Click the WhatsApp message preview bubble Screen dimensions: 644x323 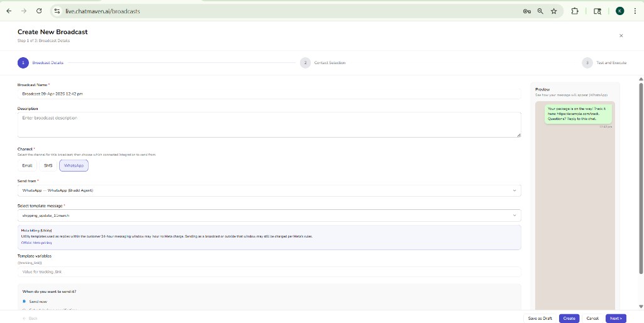(x=579, y=114)
